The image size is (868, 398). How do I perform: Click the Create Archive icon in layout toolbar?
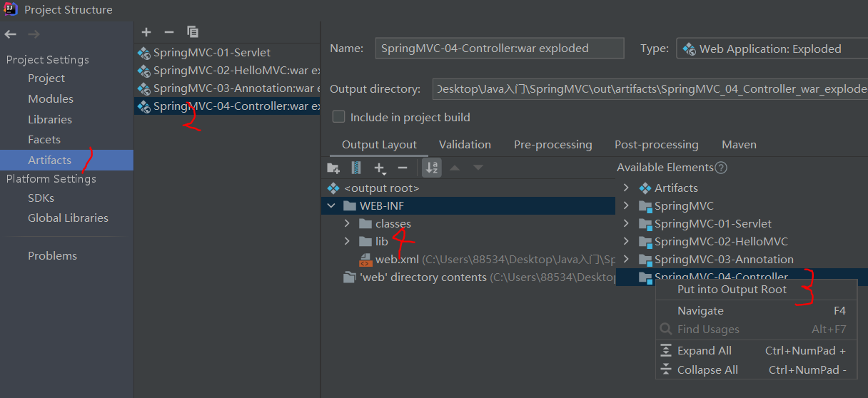coord(356,168)
